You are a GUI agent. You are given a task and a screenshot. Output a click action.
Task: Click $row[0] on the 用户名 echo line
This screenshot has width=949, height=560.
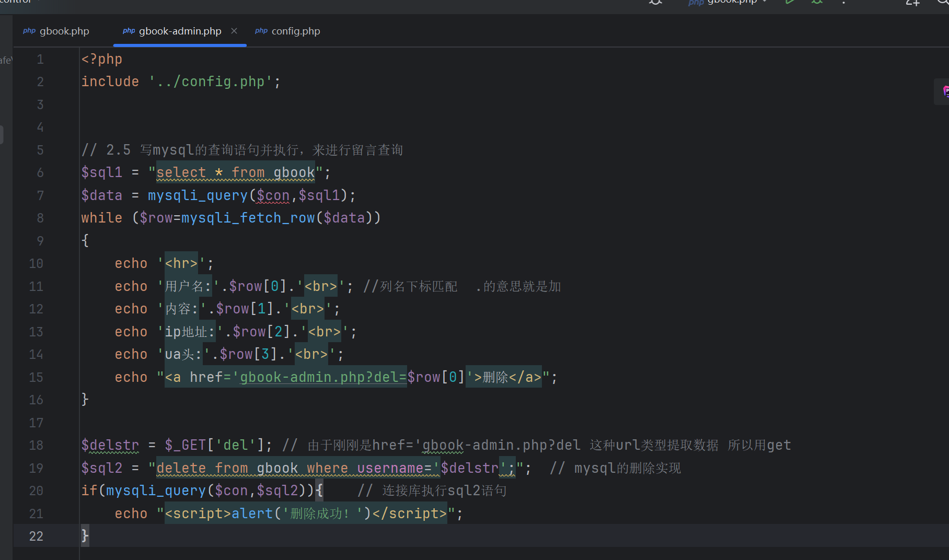pos(259,286)
